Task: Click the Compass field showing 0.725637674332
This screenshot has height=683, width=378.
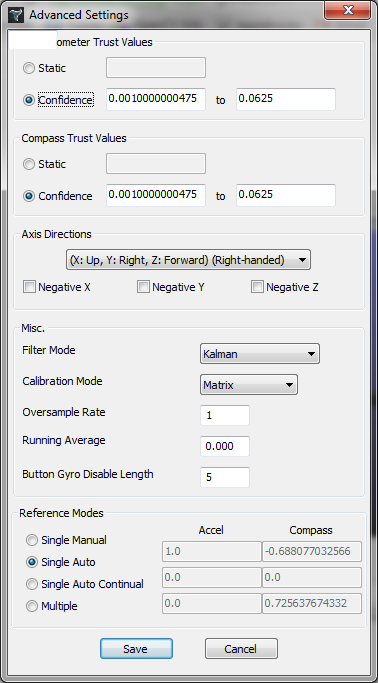Action: (x=312, y=603)
